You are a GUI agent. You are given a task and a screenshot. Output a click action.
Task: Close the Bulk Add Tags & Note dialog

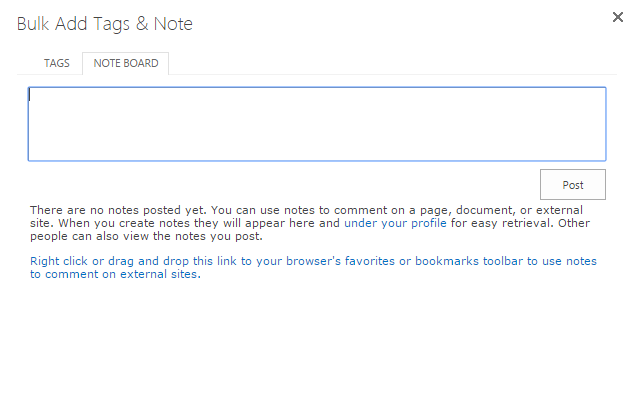[x=616, y=17]
